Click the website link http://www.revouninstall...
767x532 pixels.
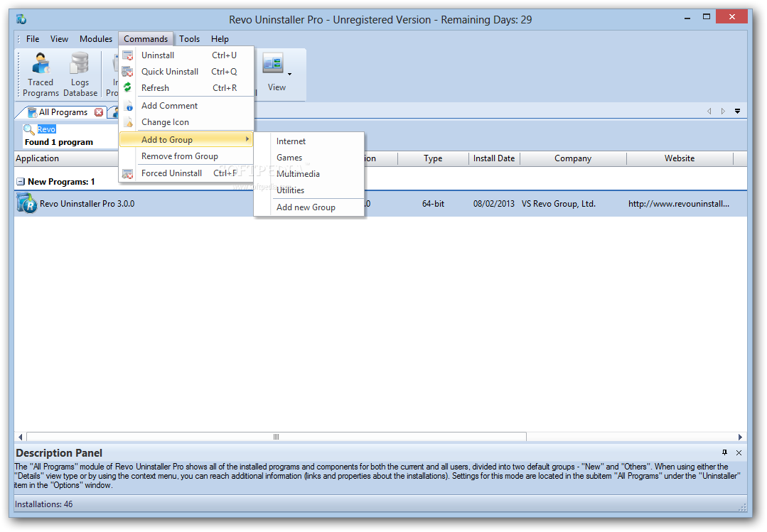(x=679, y=204)
